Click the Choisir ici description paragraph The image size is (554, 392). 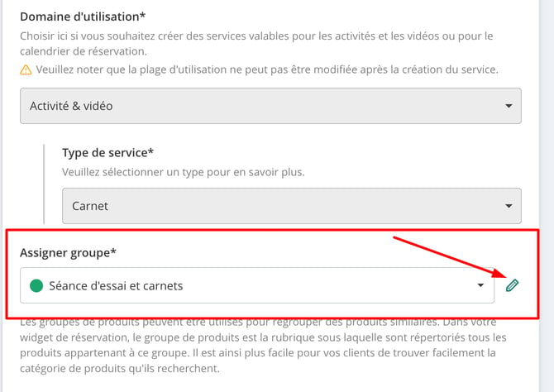pos(256,44)
